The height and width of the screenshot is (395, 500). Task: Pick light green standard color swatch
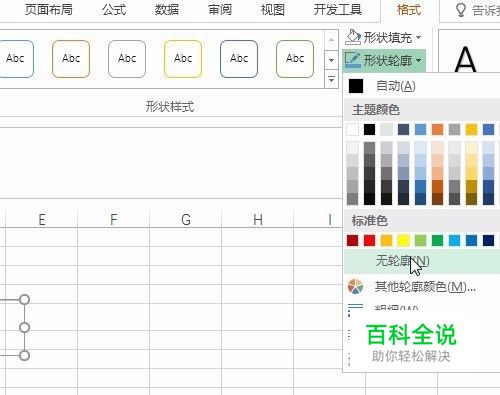pos(420,240)
